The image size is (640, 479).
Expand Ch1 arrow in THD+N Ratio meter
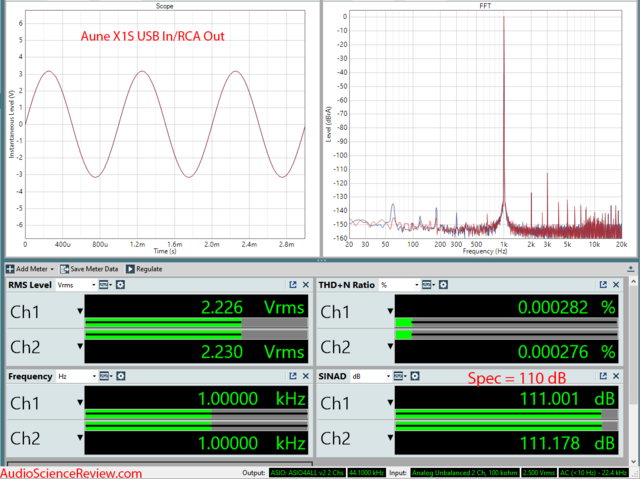[390, 311]
